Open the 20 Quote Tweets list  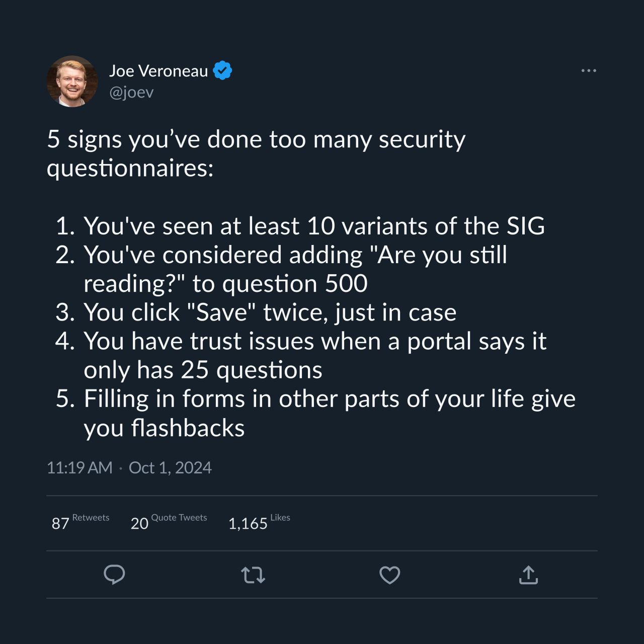coord(169,522)
